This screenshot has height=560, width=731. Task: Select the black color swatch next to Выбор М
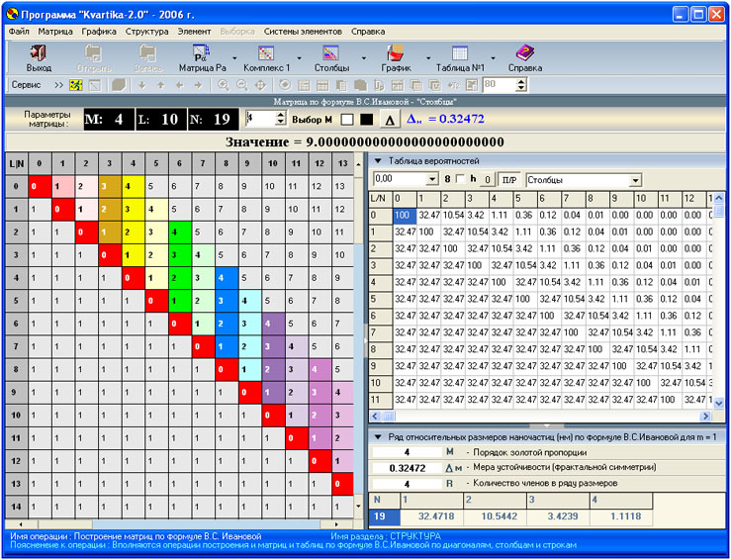367,120
